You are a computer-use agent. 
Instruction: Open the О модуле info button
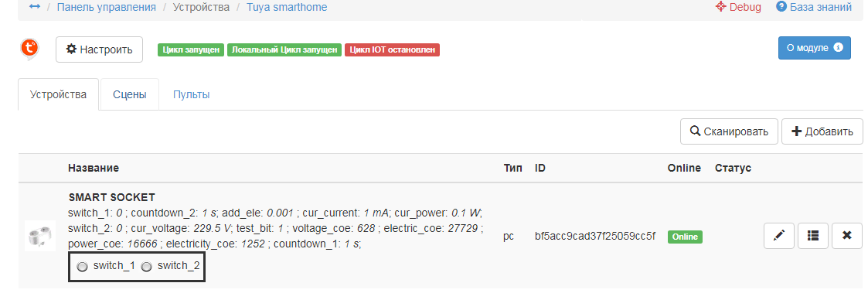coord(815,48)
